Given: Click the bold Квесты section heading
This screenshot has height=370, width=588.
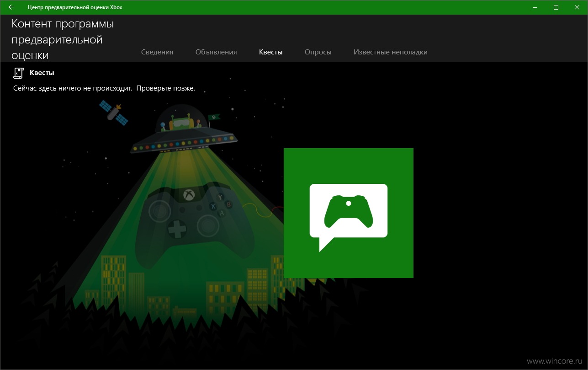Looking at the screenshot, I should (x=42, y=73).
